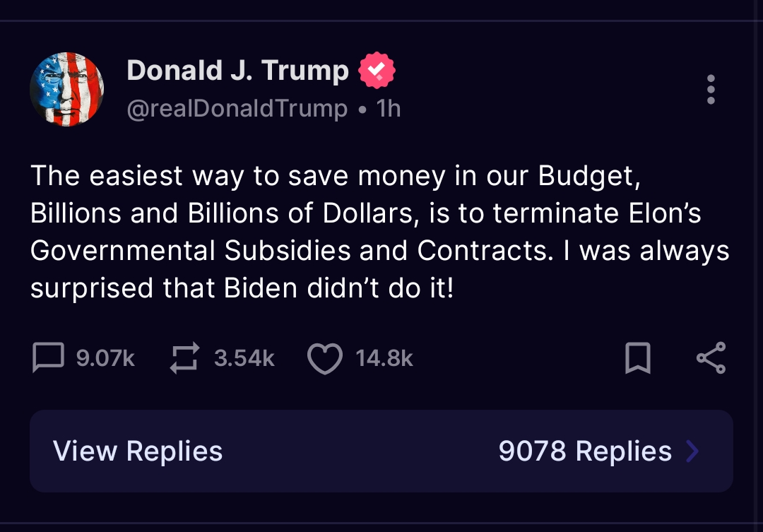Viewport: 763px width, 532px height.
Task: Click the "View Replies" label
Action: pos(138,451)
